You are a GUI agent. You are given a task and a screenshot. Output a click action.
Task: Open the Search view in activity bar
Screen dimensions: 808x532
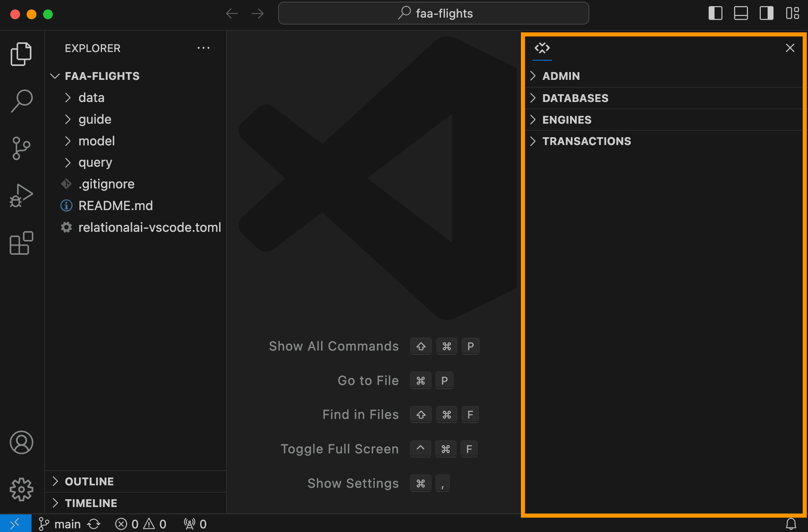(21, 101)
